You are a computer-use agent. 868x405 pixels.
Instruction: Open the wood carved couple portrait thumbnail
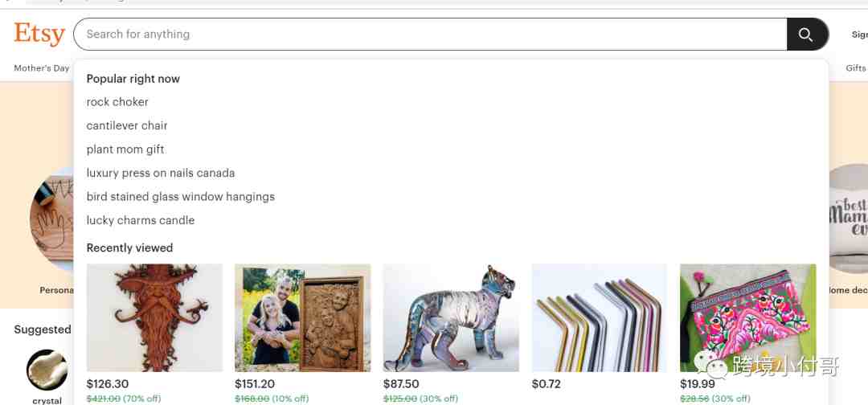point(303,317)
